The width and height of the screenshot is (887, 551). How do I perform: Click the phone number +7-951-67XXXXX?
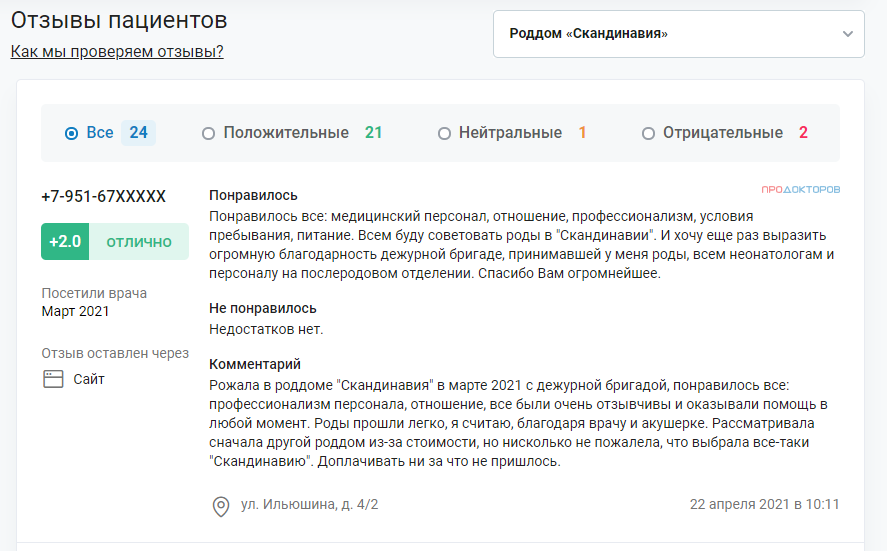coord(104,196)
